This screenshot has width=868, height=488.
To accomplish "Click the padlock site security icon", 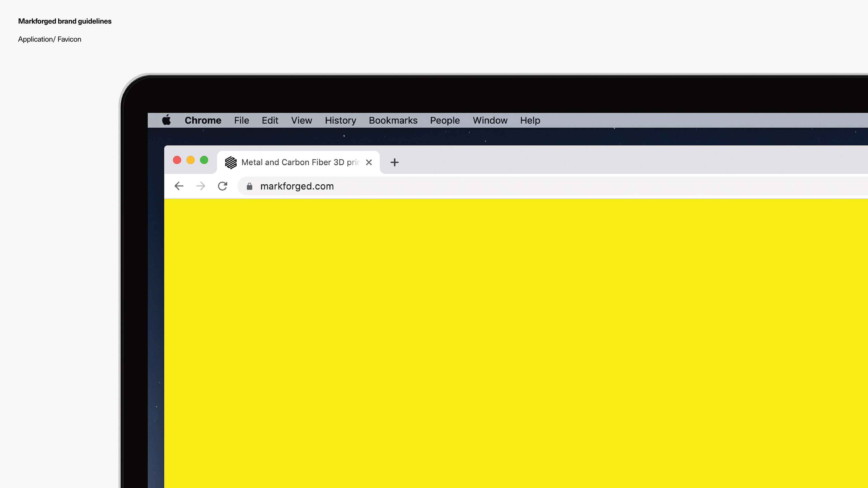I will pos(249,186).
